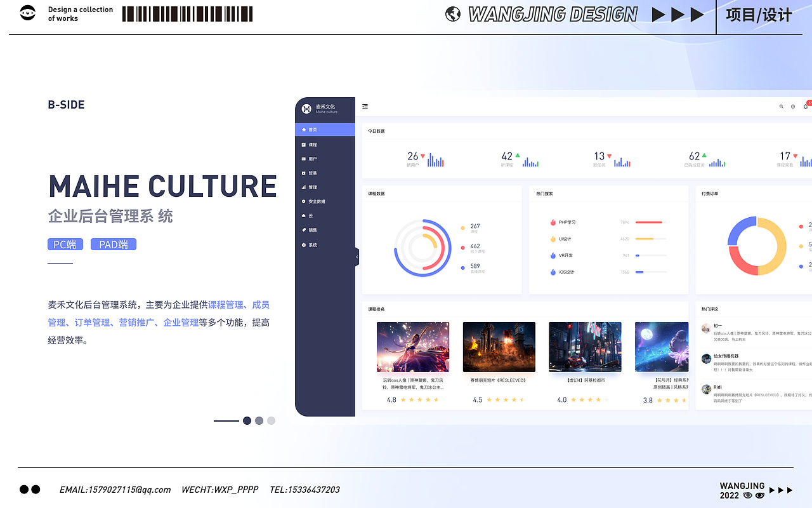Click the blue flame icon next to VR开发
Screen dimensions: 812x508
[x=553, y=255]
